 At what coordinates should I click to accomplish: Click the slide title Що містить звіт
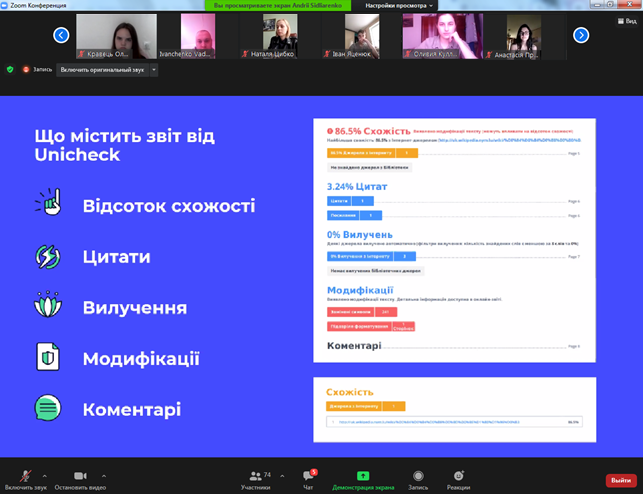pyautogui.click(x=124, y=145)
